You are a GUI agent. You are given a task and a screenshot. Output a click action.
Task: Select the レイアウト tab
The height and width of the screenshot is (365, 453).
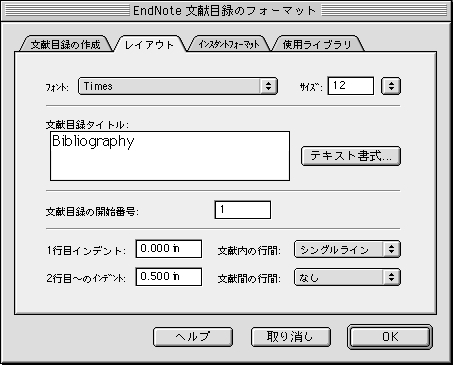coord(149,44)
